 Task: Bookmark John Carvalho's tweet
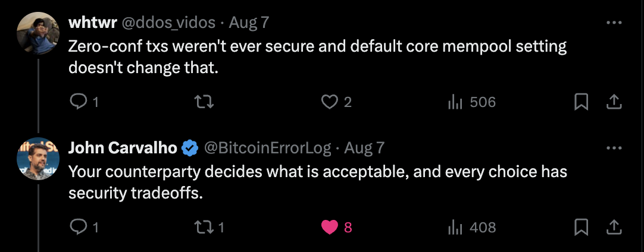pyautogui.click(x=581, y=226)
